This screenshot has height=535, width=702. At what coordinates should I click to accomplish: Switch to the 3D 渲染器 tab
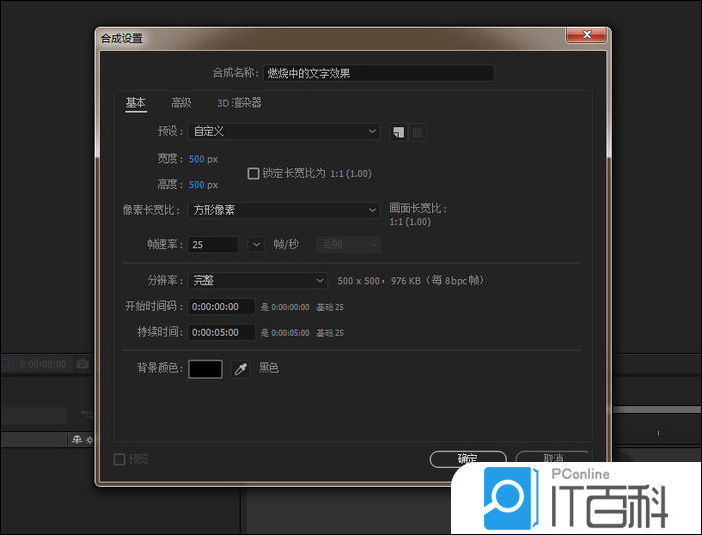240,103
